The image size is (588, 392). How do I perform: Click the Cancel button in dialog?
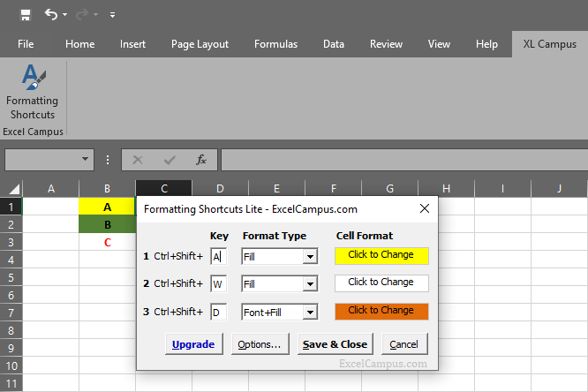404,344
